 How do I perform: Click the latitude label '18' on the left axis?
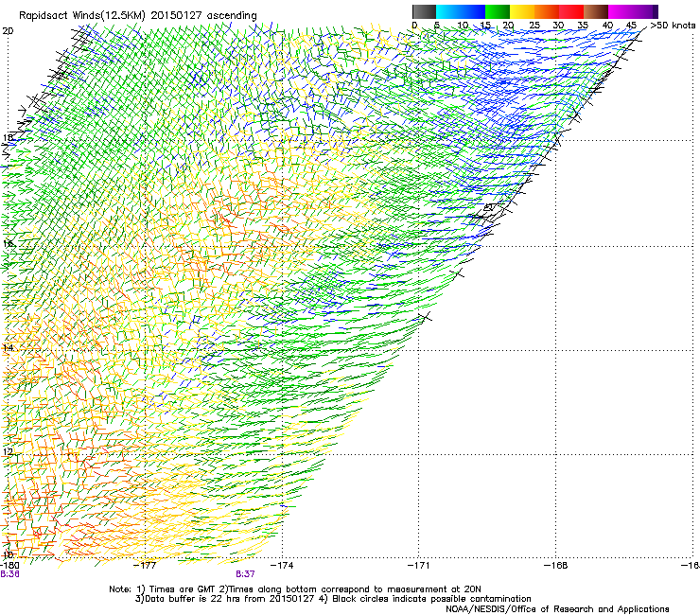8,137
